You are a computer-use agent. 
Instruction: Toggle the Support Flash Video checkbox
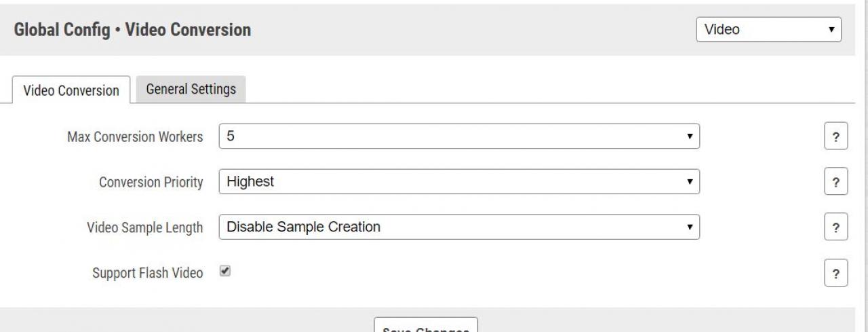pyautogui.click(x=225, y=272)
